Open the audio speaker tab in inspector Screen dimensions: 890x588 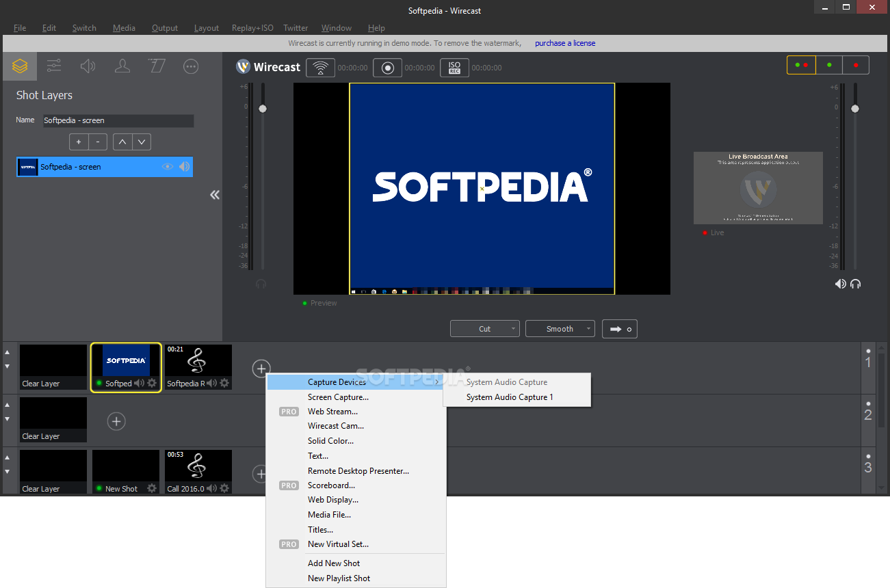click(x=88, y=66)
